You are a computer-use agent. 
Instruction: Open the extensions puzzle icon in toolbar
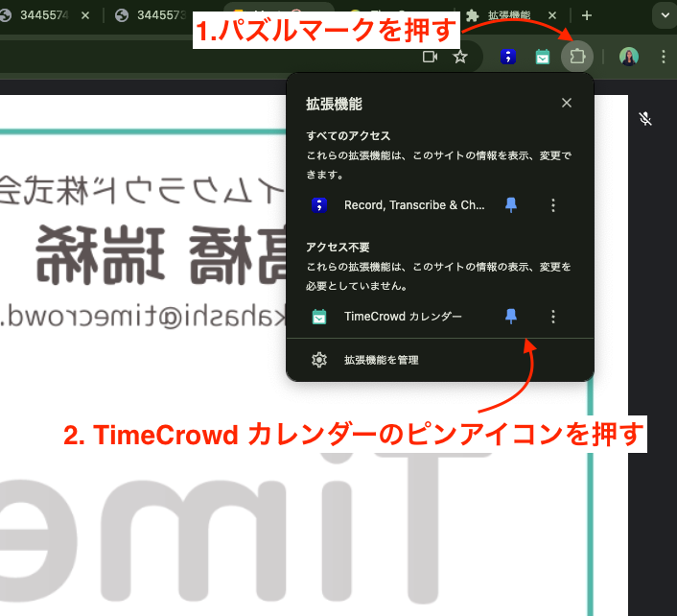point(577,57)
